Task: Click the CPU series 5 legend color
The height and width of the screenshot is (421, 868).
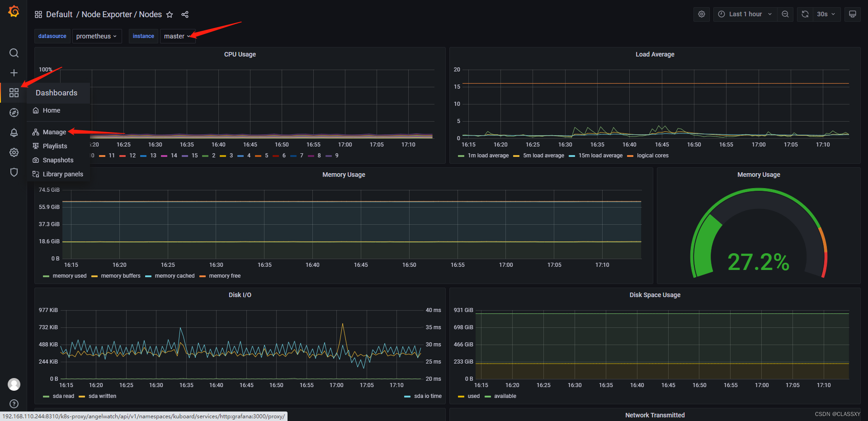Action: click(x=258, y=156)
